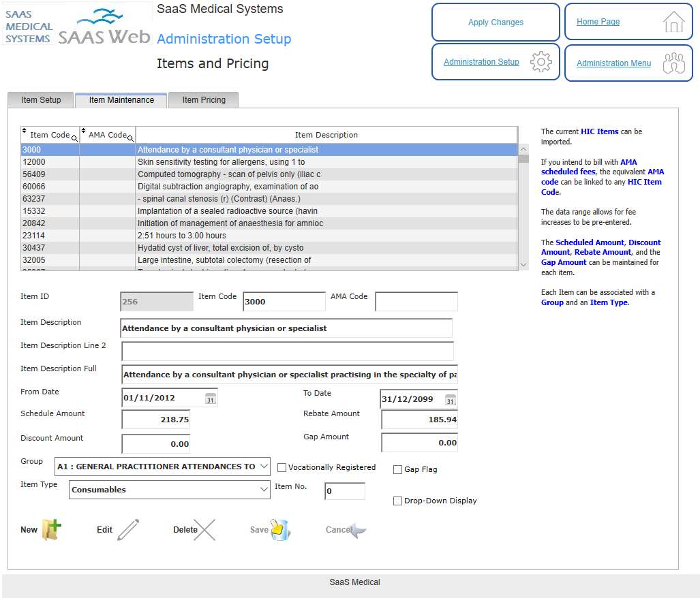Viewport: 700px width, 598px height.
Task: Click the Save bucket icon
Action: 280,530
